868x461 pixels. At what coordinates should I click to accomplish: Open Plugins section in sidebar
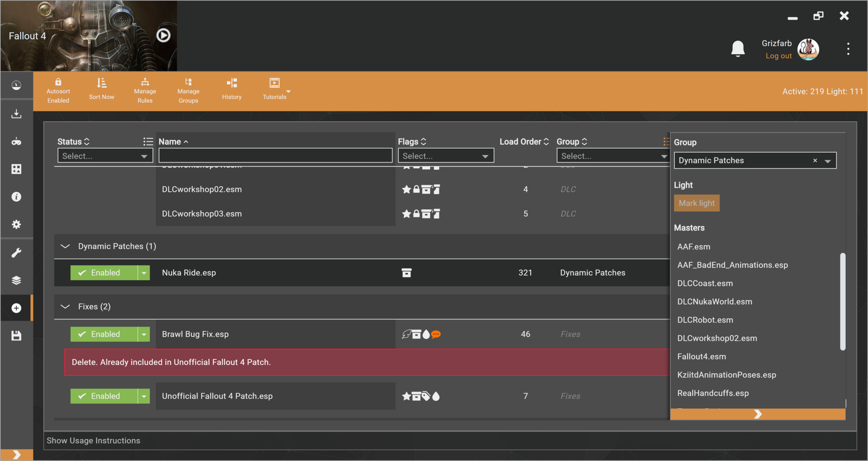(x=16, y=308)
